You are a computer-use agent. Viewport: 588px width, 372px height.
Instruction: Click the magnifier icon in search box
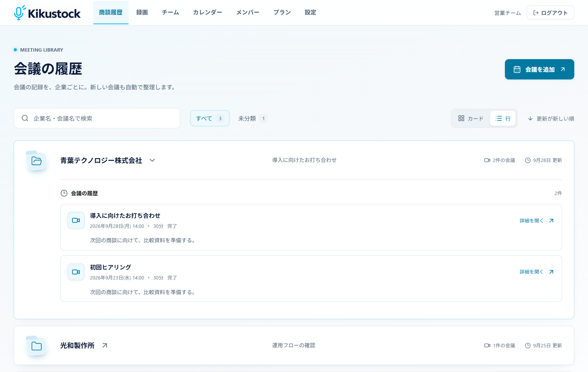[x=25, y=118]
